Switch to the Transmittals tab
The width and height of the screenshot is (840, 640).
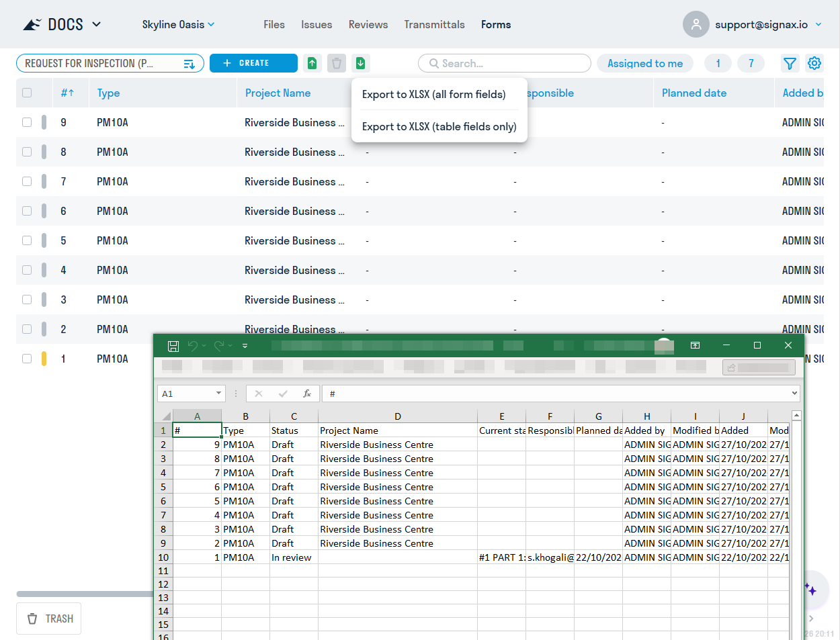pos(435,24)
